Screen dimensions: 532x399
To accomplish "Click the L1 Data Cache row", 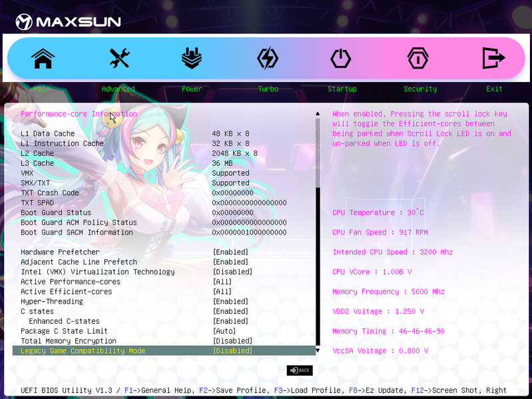I will [x=164, y=134].
